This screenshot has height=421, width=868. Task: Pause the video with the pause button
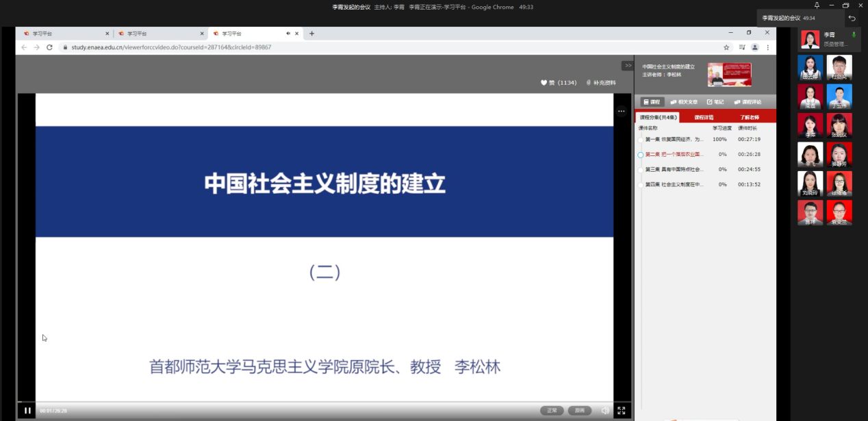pyautogui.click(x=27, y=411)
